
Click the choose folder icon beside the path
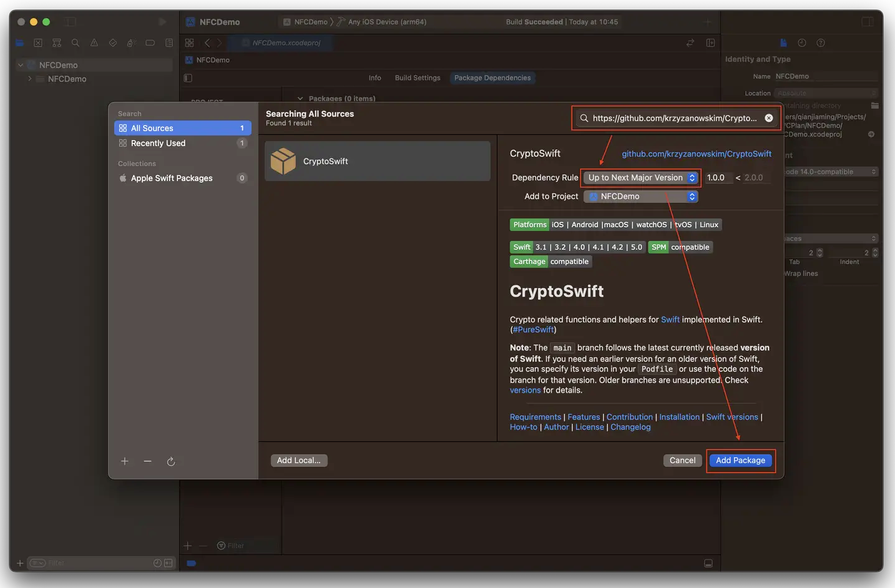click(x=875, y=105)
